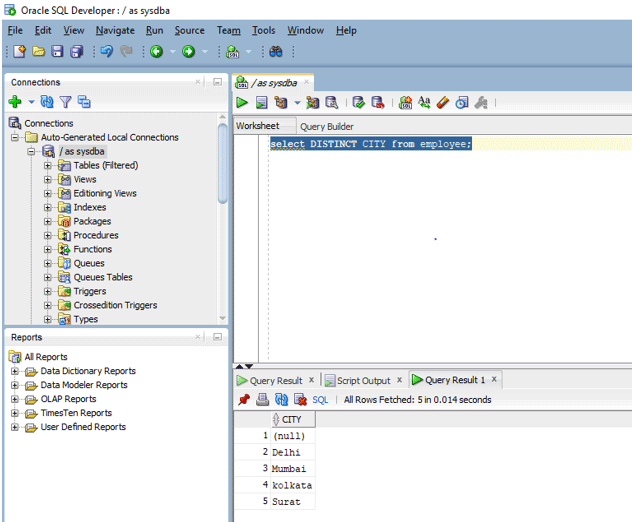Viewport: 632px width, 522px height.
Task: Clear worksheet with the eraser icon
Action: [443, 103]
